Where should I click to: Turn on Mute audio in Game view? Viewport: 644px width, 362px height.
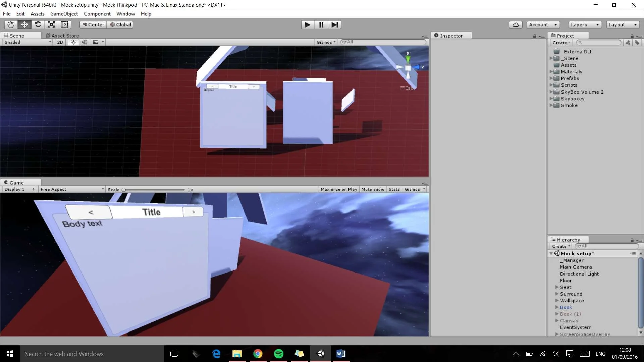pos(373,189)
